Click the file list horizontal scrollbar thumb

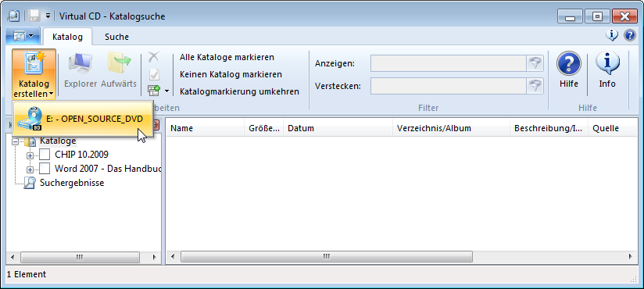click(327, 257)
